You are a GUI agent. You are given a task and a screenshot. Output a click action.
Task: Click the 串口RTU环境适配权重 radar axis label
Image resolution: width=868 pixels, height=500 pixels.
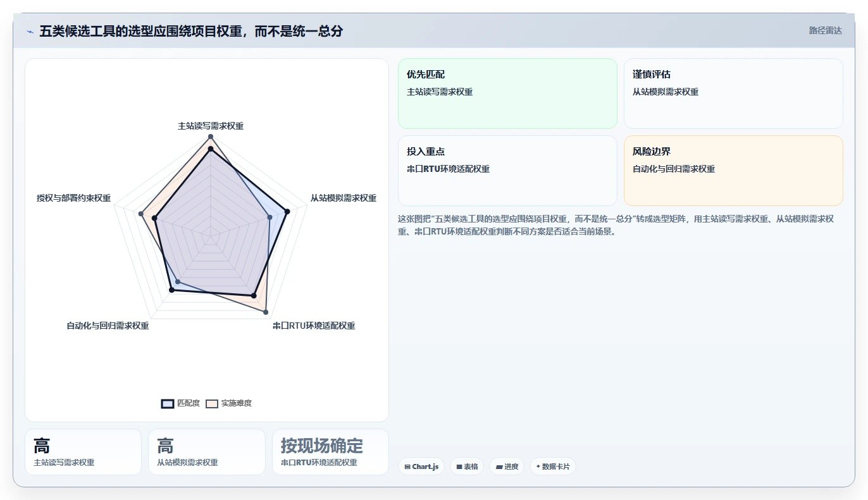tap(314, 326)
